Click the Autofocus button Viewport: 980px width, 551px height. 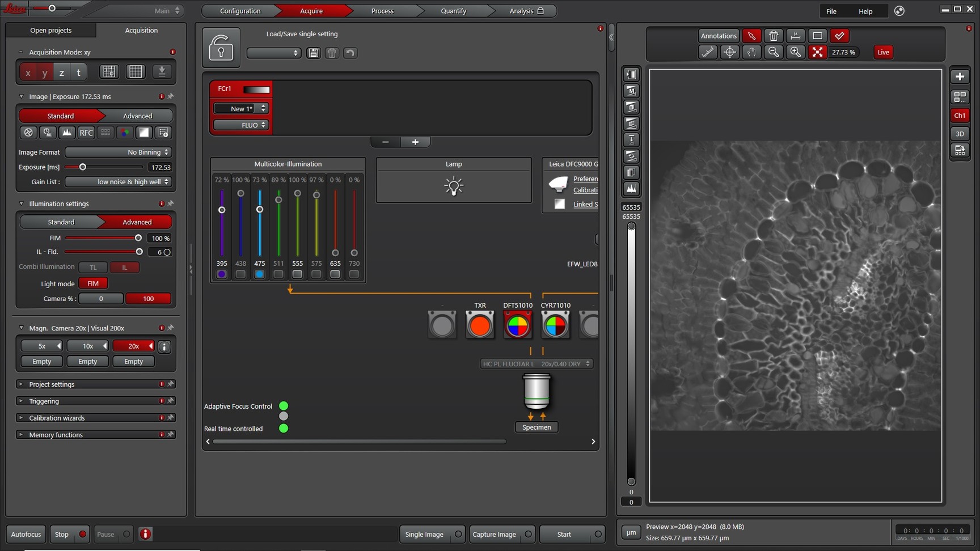(25, 534)
